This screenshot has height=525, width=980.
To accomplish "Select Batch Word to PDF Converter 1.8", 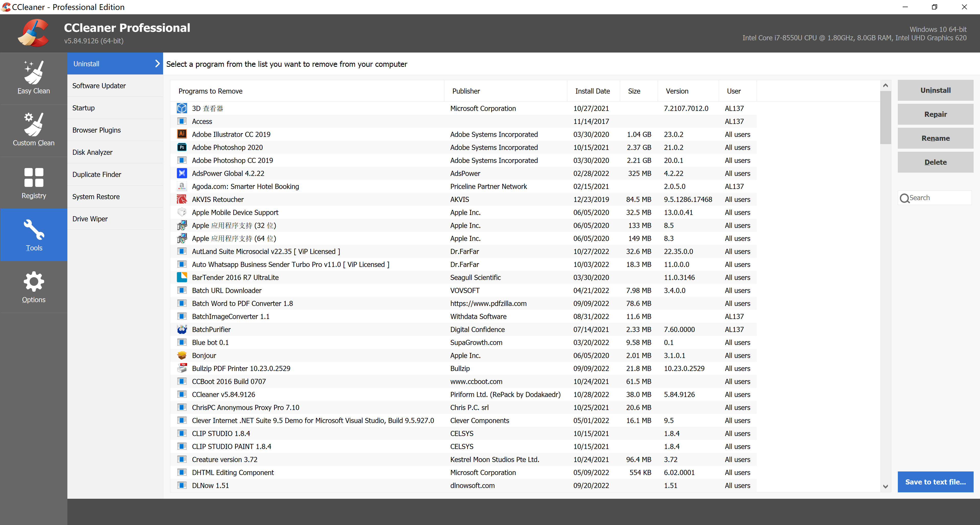I will pos(463,303).
